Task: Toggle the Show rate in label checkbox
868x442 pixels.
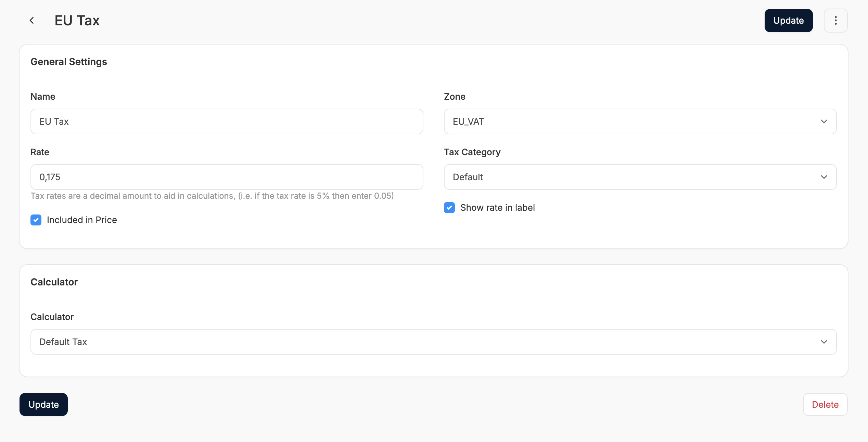Action: pyautogui.click(x=449, y=208)
